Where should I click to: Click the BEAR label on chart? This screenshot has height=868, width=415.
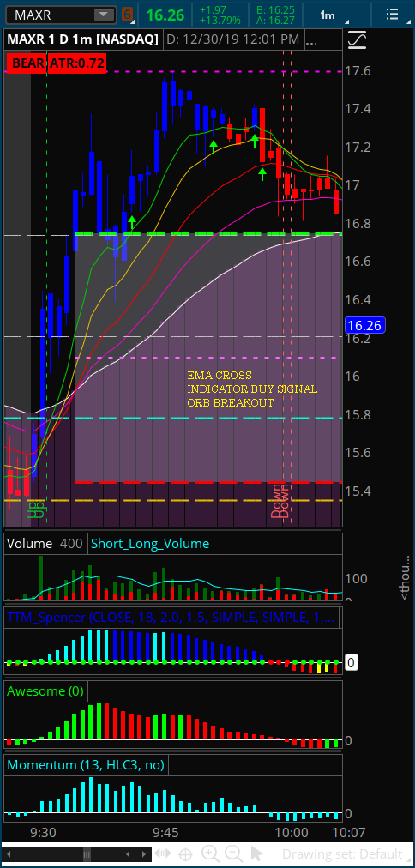(x=27, y=63)
